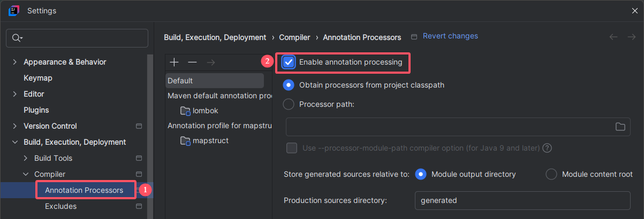This screenshot has width=644, height=219.
Task: Click the browse folder icon in processor path
Action: pos(620,127)
